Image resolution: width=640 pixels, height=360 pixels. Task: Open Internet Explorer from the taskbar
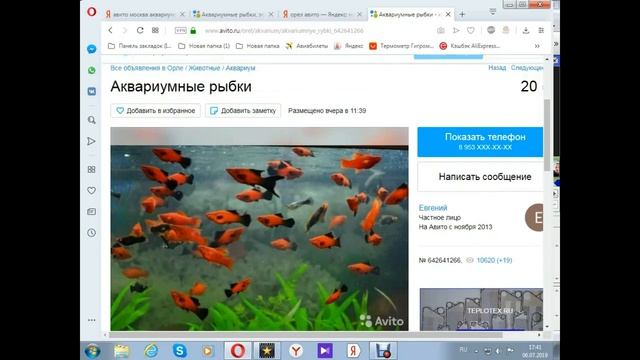151,351
